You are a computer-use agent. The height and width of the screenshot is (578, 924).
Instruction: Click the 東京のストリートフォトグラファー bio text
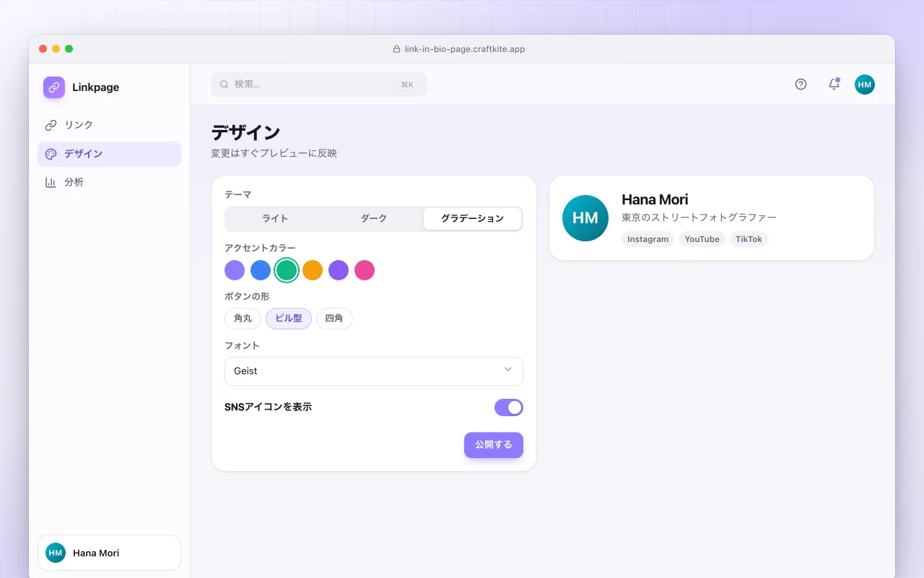click(x=699, y=217)
